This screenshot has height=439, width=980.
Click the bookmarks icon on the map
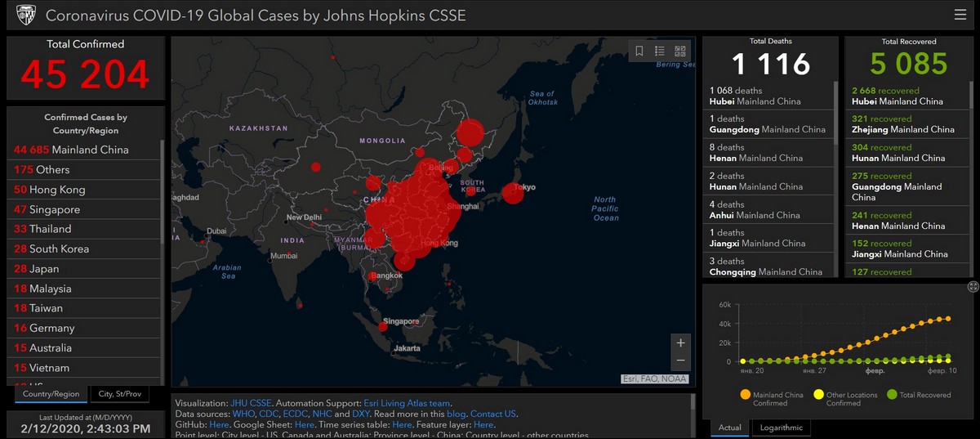click(x=639, y=51)
